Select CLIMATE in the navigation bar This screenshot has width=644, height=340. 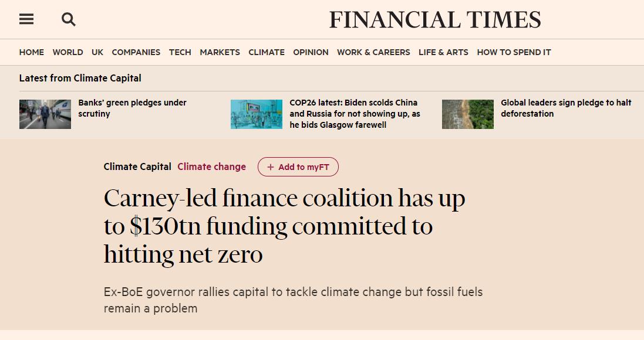[267, 52]
